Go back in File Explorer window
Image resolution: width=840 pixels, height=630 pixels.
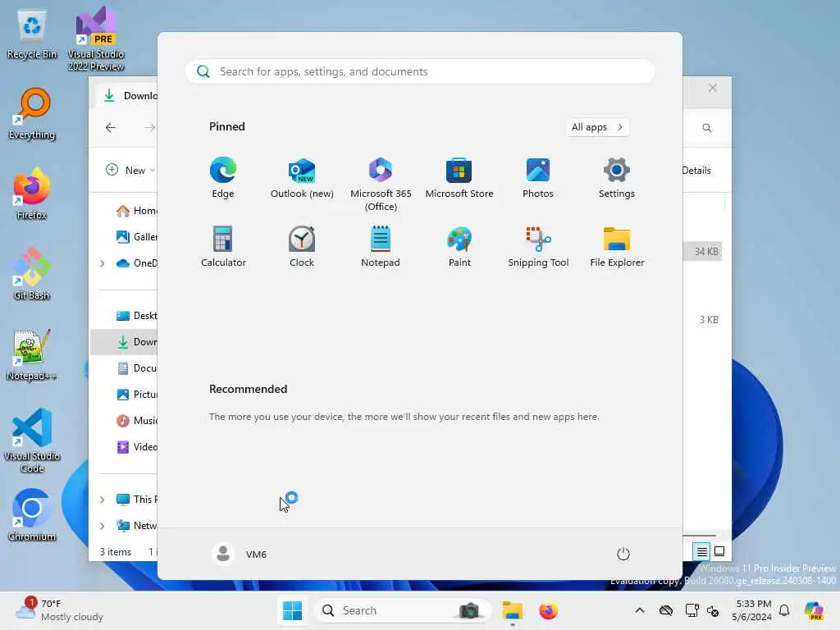tap(111, 127)
